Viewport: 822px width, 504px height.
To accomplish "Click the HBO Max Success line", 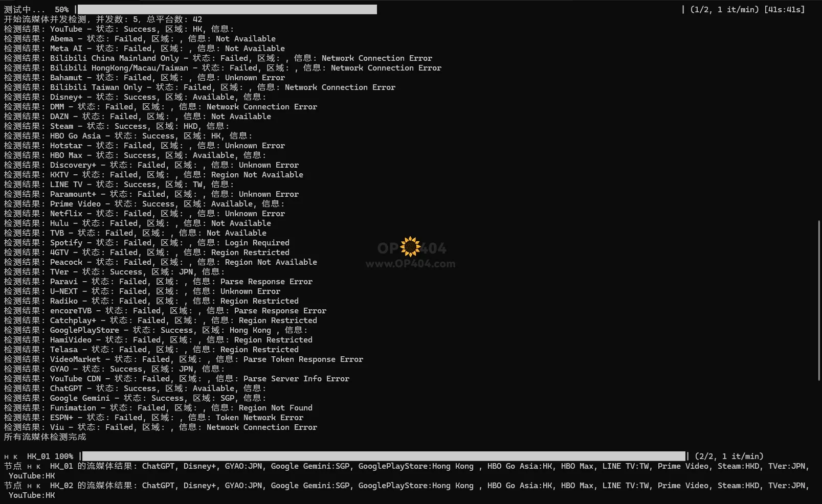I will point(135,155).
